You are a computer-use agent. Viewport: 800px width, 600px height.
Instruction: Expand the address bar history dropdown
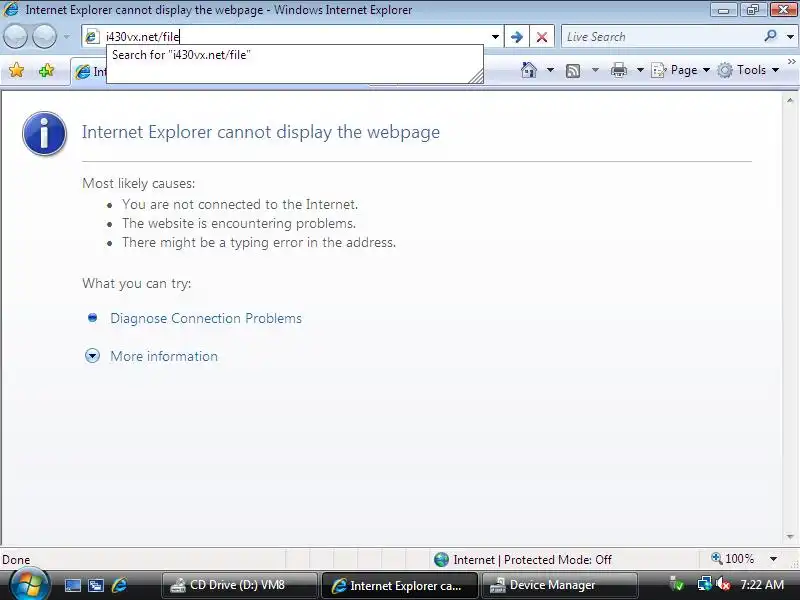495,37
